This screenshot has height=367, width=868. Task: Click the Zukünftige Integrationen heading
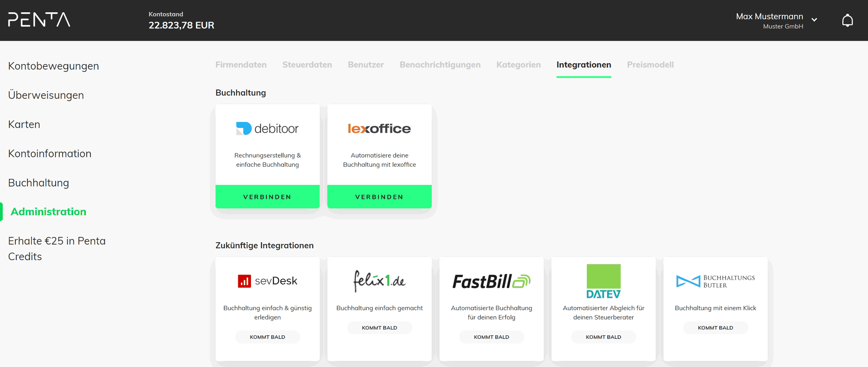click(264, 245)
